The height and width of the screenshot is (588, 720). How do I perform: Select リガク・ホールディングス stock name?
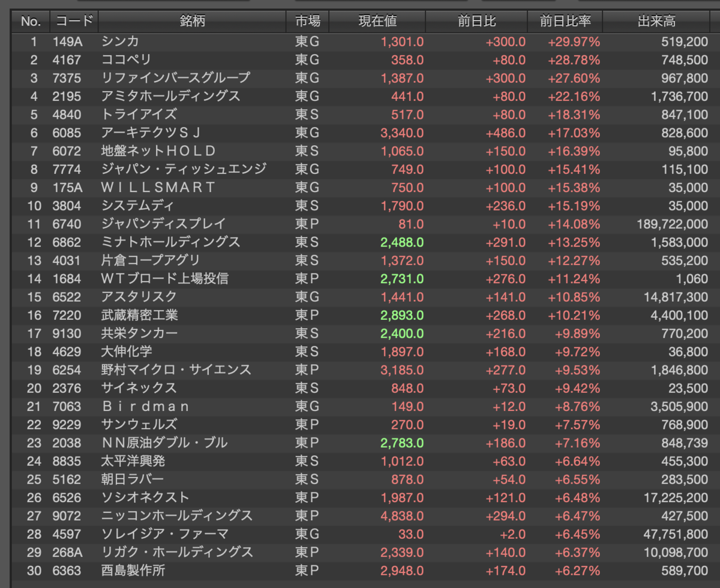pos(178,552)
